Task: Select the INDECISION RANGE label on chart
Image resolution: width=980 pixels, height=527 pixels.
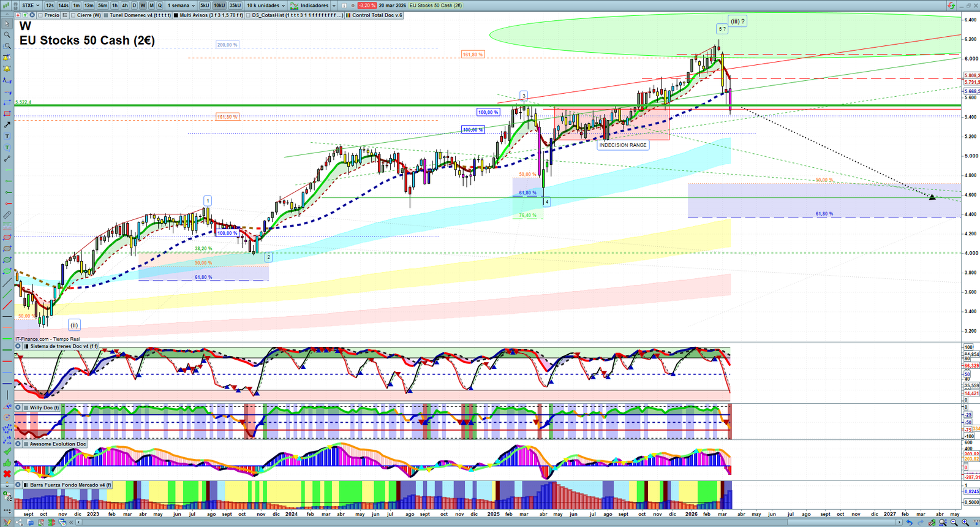Action: [623, 145]
